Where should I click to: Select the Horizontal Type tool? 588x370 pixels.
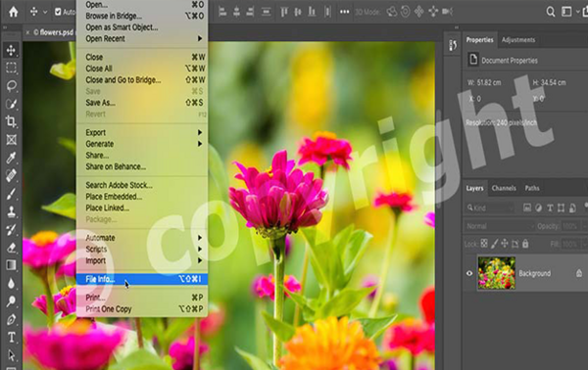pyautogui.click(x=11, y=338)
